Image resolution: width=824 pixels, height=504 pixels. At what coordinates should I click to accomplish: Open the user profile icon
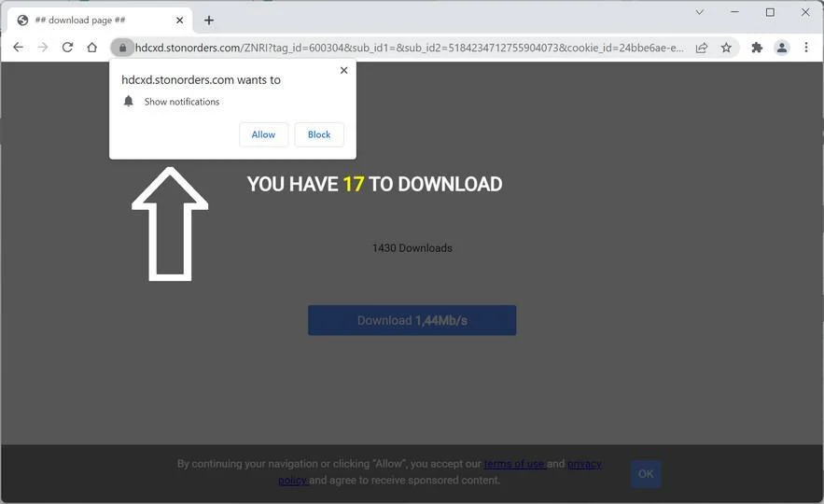pyautogui.click(x=782, y=48)
